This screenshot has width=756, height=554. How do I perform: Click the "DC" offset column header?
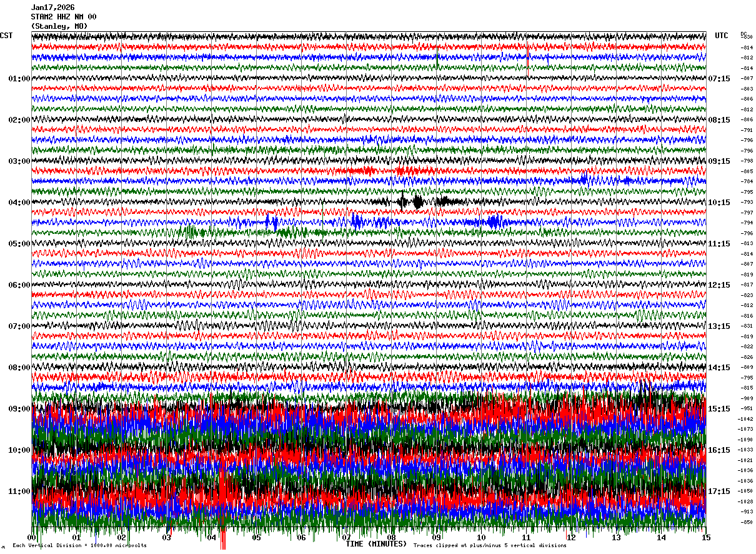coord(744,34)
